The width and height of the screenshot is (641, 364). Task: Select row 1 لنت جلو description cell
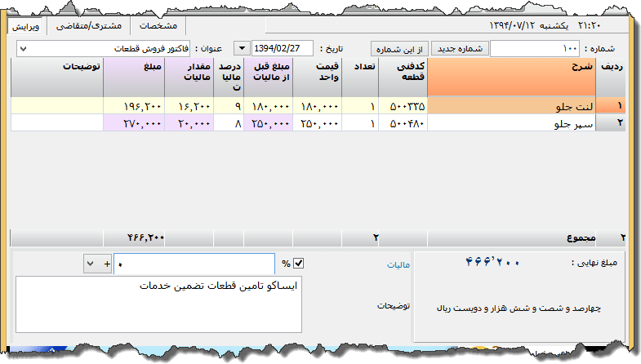512,106
